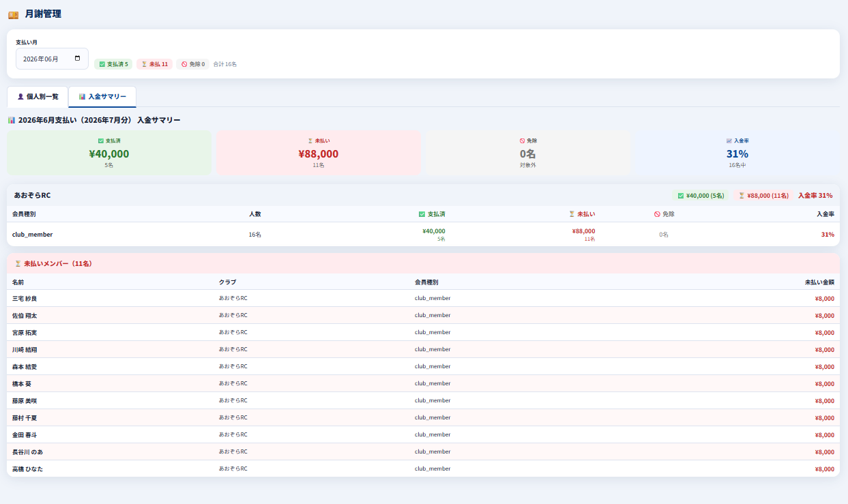Click the bar chart icon on 入金サマリー tab
The width and height of the screenshot is (848, 504).
(x=82, y=97)
